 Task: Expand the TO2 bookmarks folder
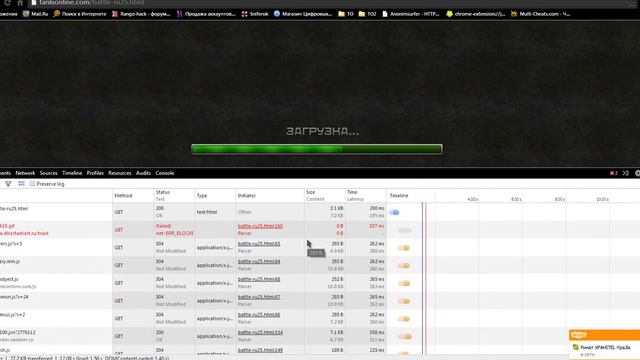click(367, 13)
